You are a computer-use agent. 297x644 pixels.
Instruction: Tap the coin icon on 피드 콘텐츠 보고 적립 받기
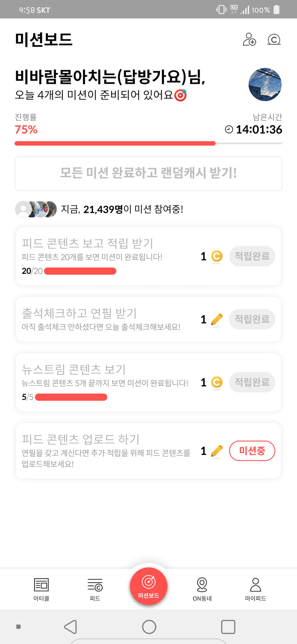pyautogui.click(x=216, y=256)
